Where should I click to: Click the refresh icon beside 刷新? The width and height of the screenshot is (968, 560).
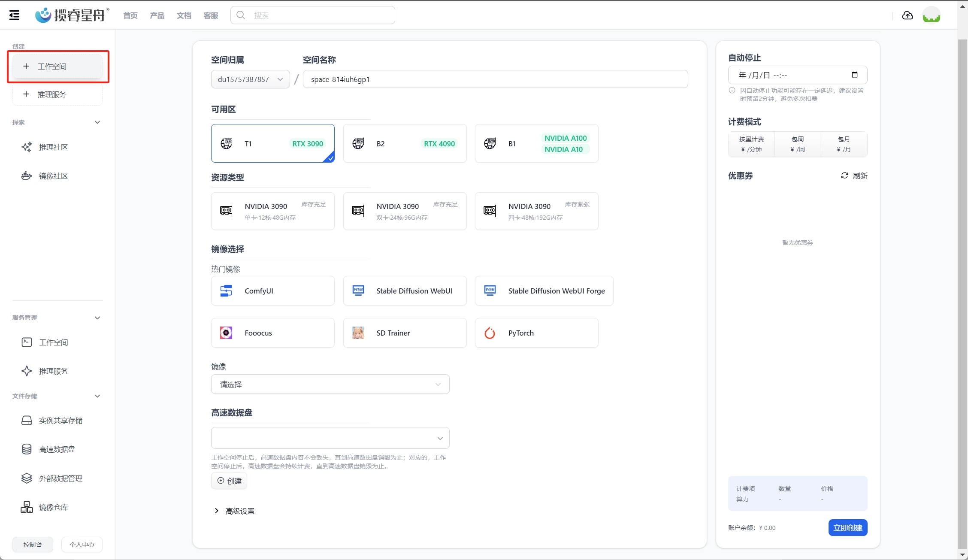844,176
